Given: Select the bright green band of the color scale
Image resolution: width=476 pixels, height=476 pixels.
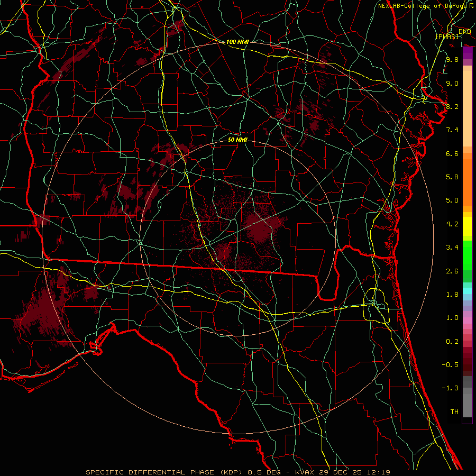Looking at the screenshot, I should [467, 255].
